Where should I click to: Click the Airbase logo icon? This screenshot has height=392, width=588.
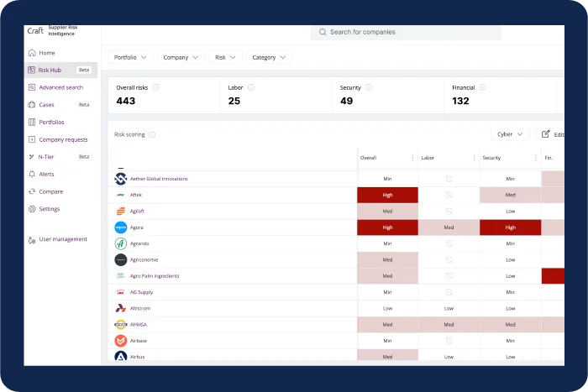[121, 341]
